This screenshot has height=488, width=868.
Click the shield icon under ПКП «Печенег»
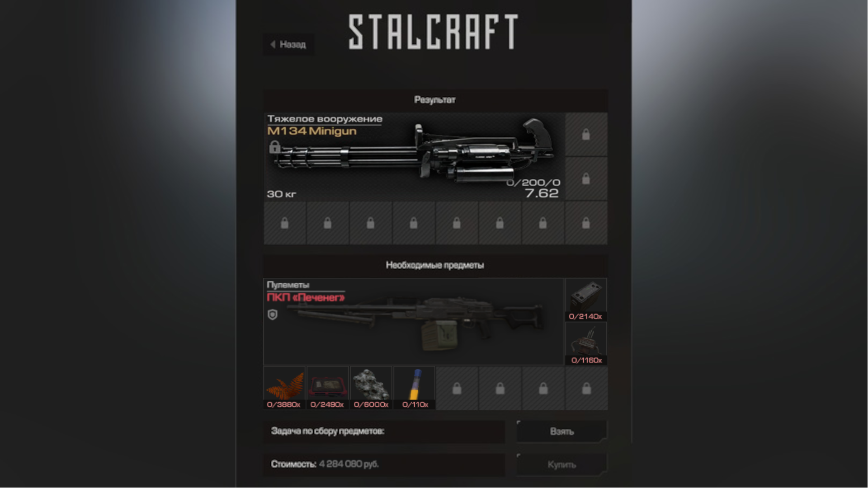(272, 314)
